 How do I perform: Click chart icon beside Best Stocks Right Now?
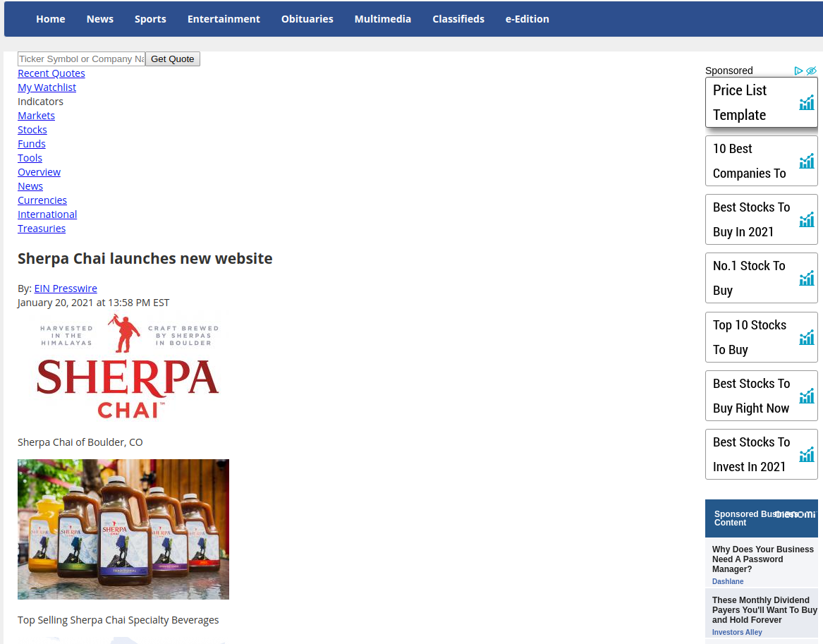tap(806, 396)
